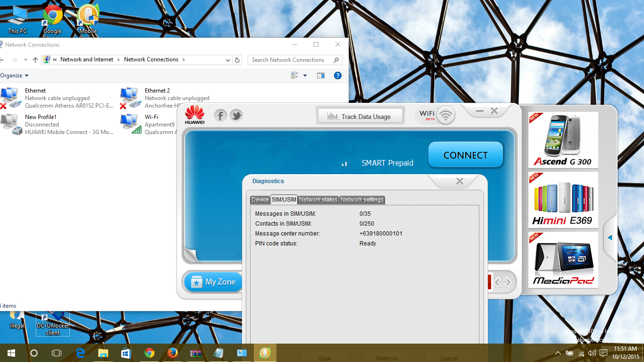Open Huawei's Facebook page icon
This screenshot has width=644, height=362.
pyautogui.click(x=220, y=116)
